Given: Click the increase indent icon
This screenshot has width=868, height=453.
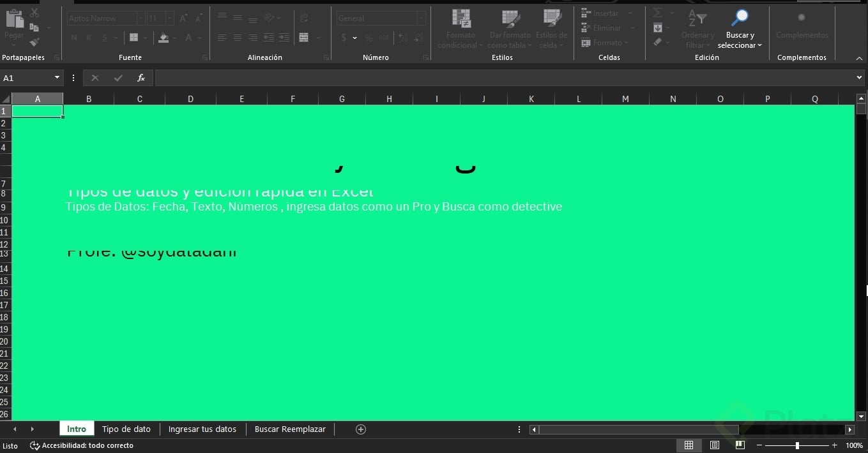Looking at the screenshot, I should click(x=284, y=38).
